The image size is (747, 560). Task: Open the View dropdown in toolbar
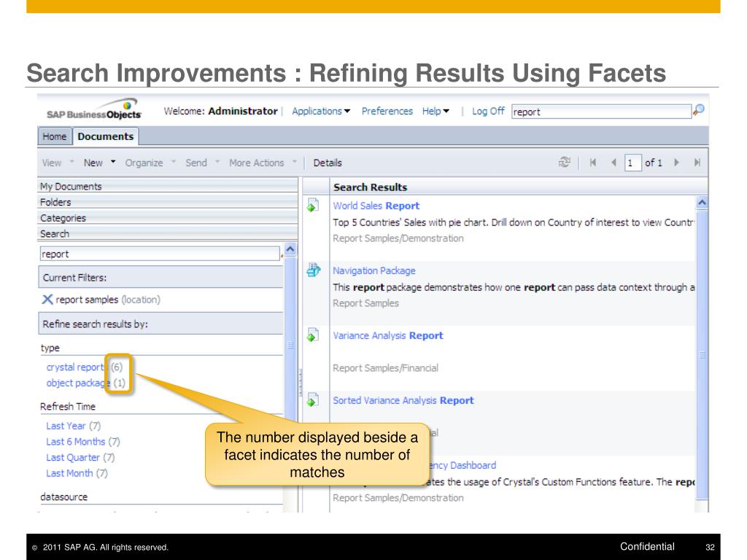58,163
